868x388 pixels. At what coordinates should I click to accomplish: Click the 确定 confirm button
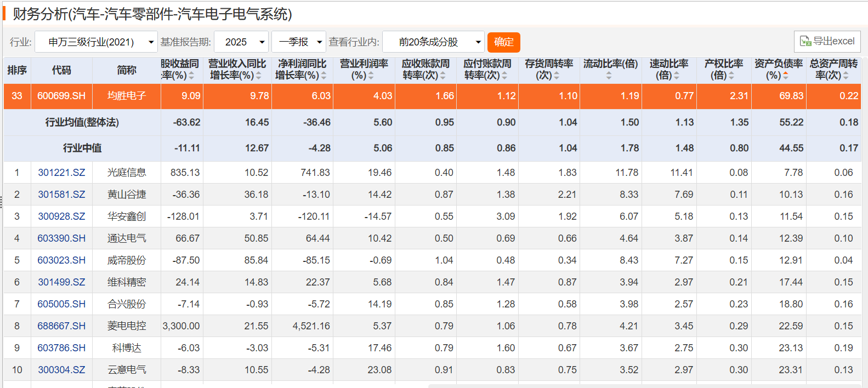pos(504,42)
